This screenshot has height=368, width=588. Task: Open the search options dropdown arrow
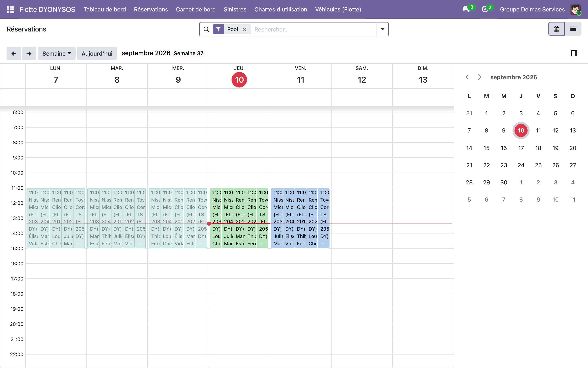383,29
